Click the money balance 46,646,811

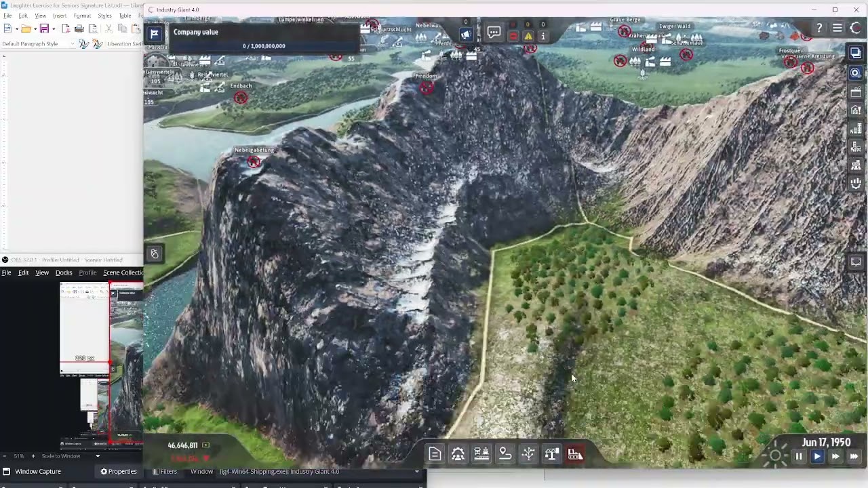182,445
